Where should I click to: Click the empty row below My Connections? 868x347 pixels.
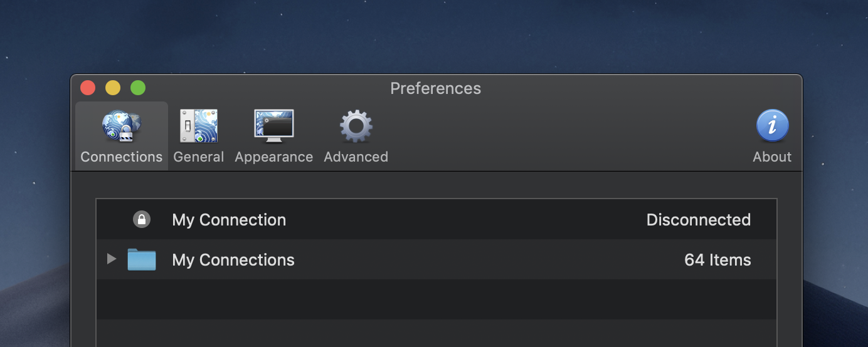(436, 299)
